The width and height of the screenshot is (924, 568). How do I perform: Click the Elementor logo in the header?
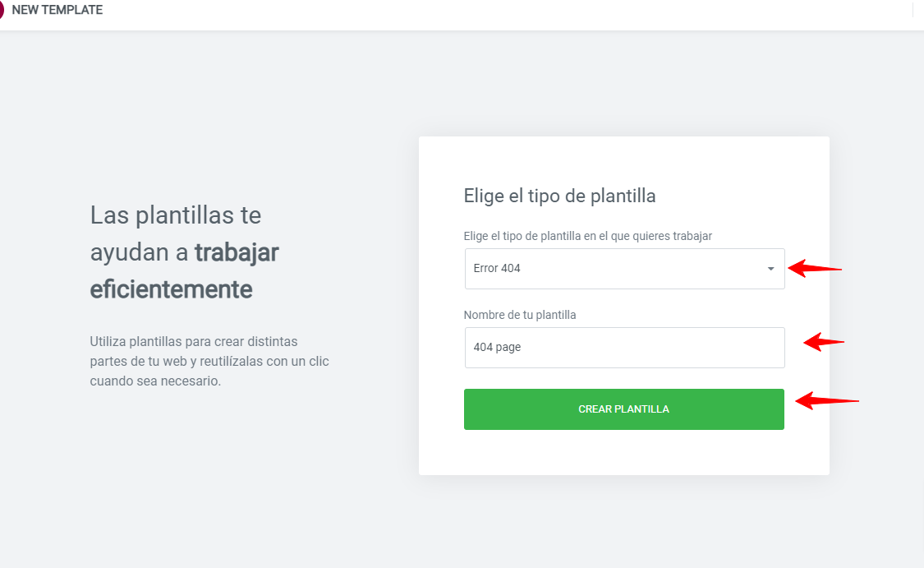1,10
